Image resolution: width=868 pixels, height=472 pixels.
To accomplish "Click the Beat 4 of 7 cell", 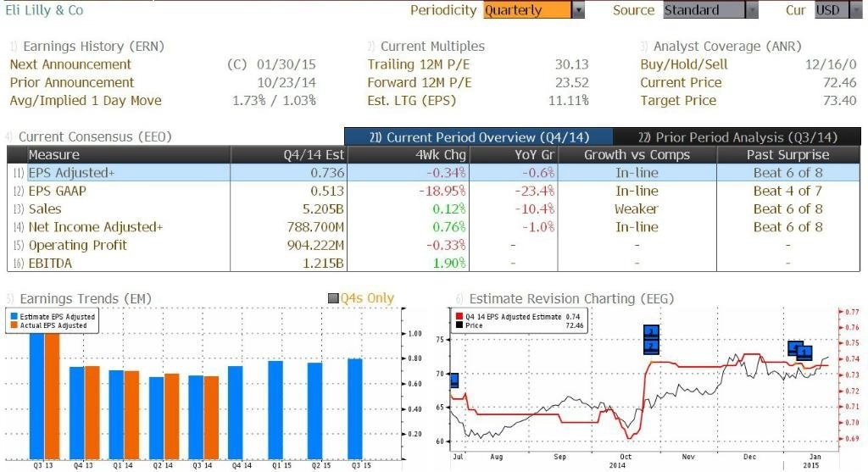I will click(787, 191).
